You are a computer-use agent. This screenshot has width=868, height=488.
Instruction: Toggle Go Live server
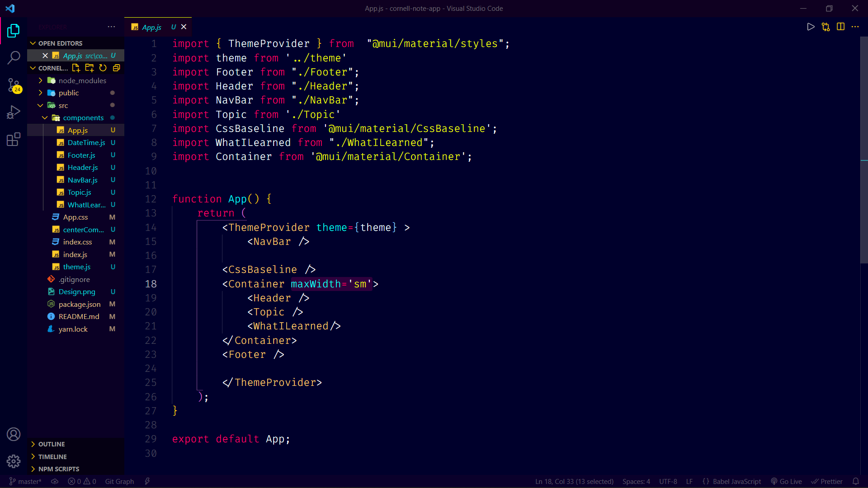coord(786,482)
